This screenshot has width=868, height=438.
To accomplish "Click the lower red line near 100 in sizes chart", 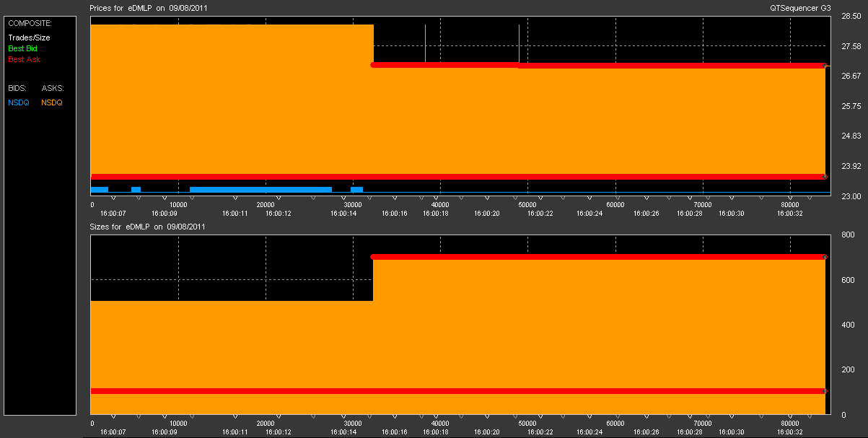I will (458, 391).
